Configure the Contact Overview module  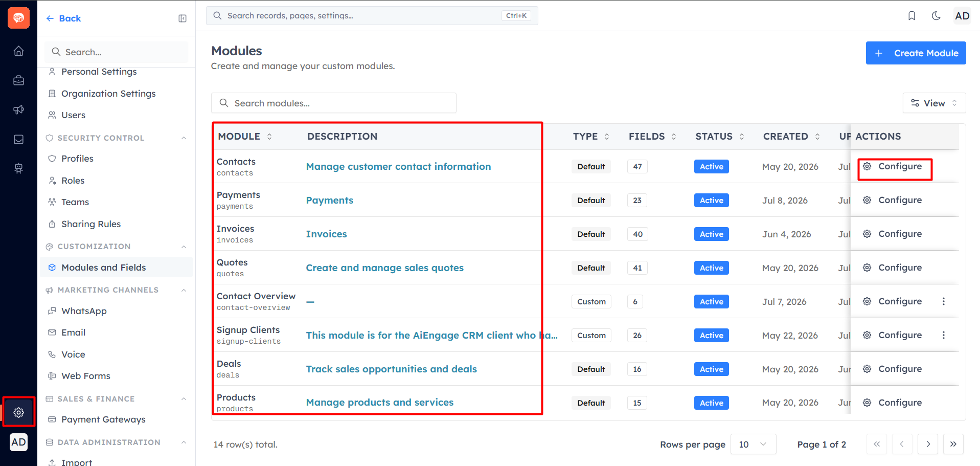(893, 302)
